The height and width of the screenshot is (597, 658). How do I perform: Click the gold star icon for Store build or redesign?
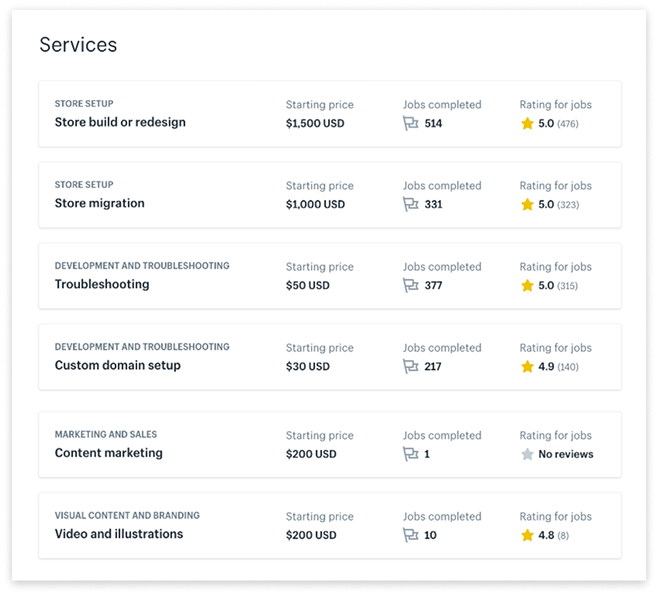[x=527, y=123]
